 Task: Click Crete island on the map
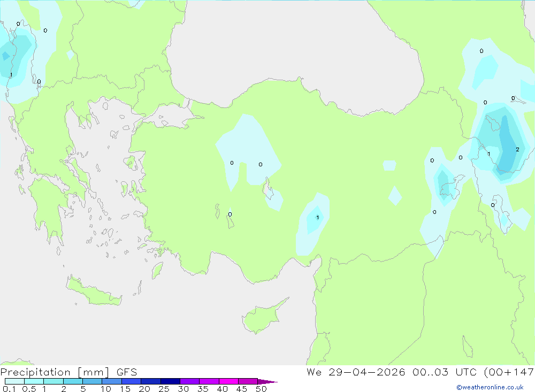pos(93,291)
